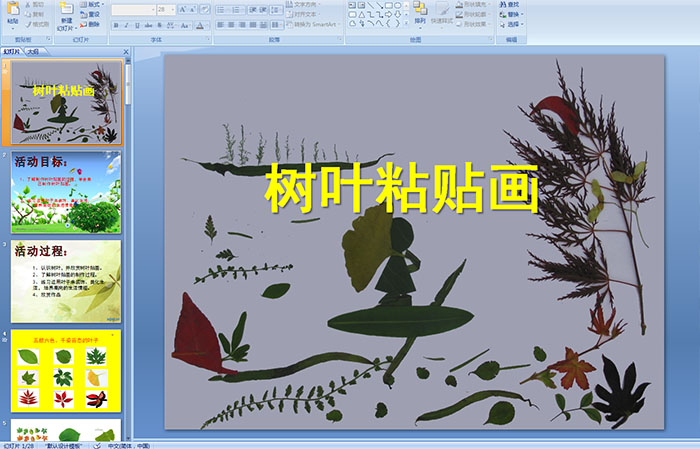The width and height of the screenshot is (700, 449).
Task: Select the Down Arrow block shape
Action: [x=398, y=15]
